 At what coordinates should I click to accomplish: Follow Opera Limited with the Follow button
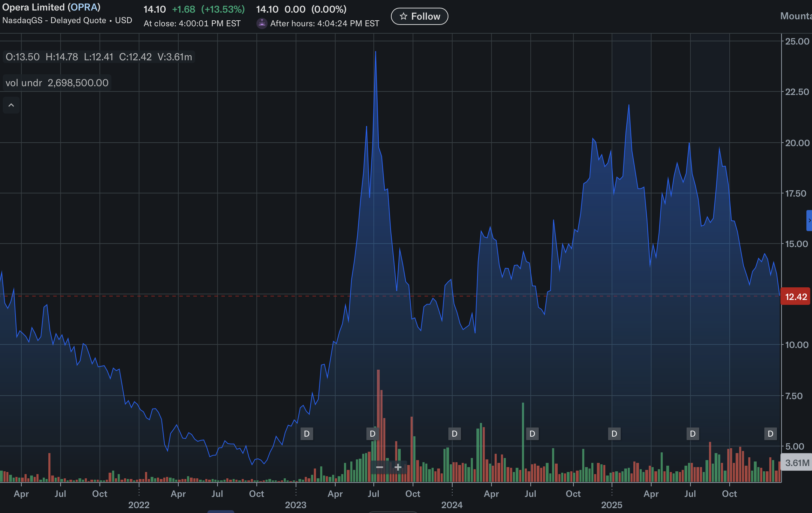pos(419,16)
